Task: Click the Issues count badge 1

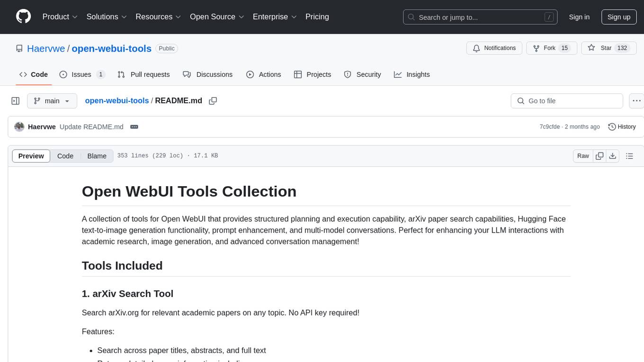Action: [100, 74]
